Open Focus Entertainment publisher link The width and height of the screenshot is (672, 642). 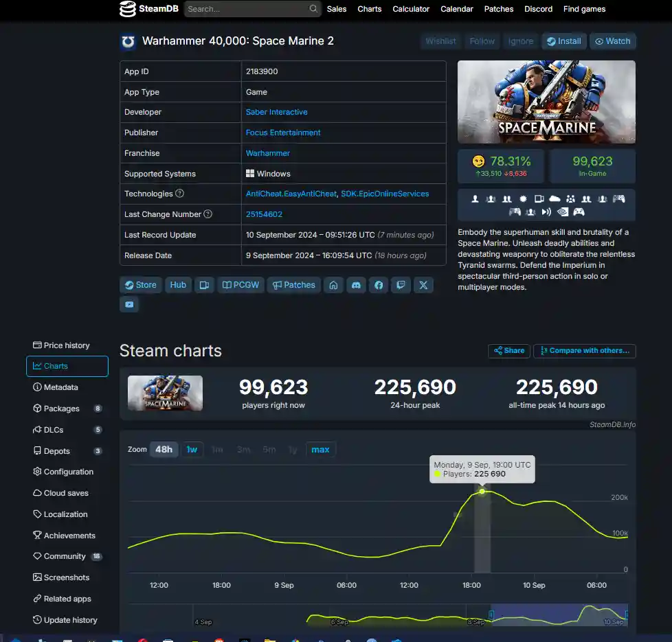point(283,133)
